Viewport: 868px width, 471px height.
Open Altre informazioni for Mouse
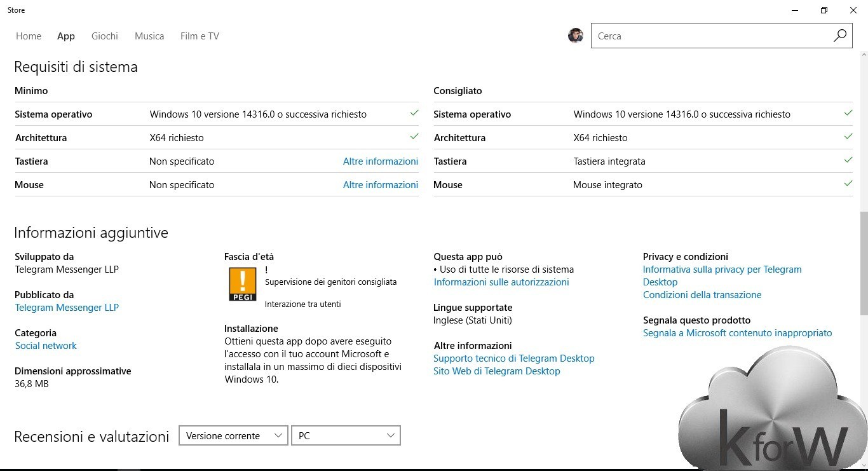[x=380, y=185]
